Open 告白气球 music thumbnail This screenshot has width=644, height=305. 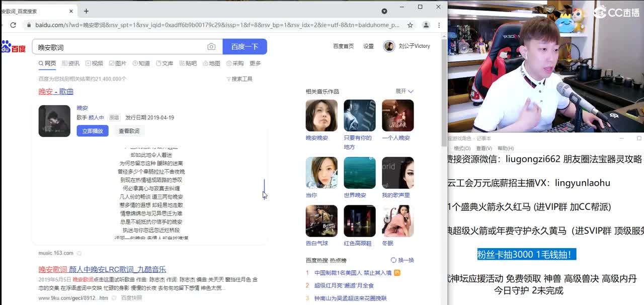tap(321, 221)
